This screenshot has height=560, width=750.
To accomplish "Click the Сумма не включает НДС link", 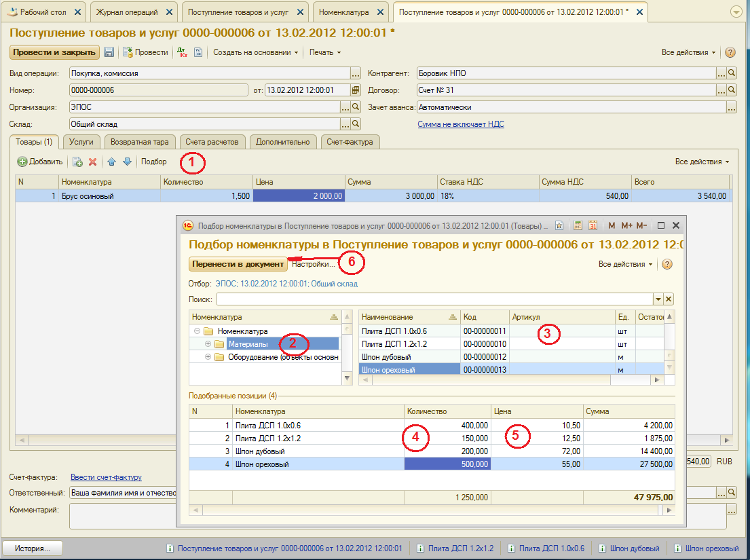I will [x=460, y=124].
